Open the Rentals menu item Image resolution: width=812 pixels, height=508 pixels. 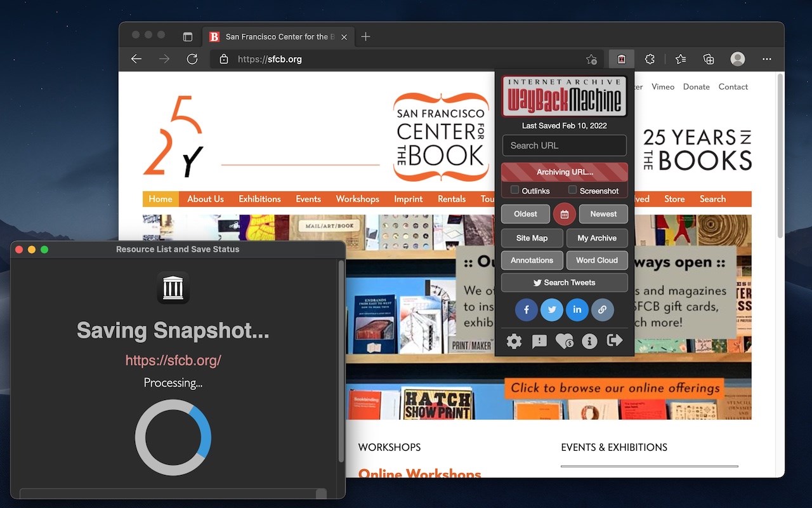(452, 199)
